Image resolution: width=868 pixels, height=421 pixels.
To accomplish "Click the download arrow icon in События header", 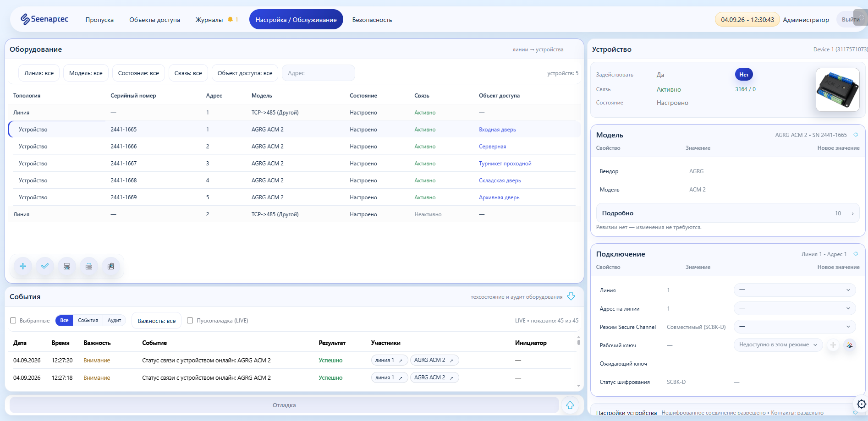I will [571, 296].
